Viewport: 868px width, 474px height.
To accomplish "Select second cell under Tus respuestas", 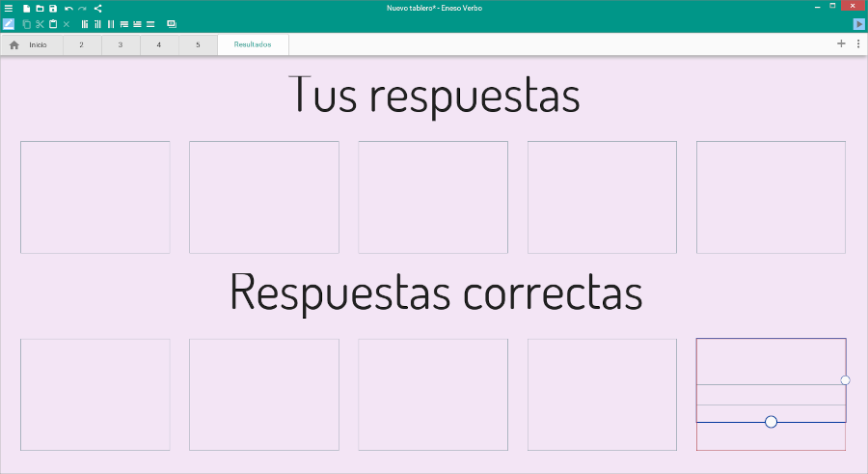I will pos(264,197).
